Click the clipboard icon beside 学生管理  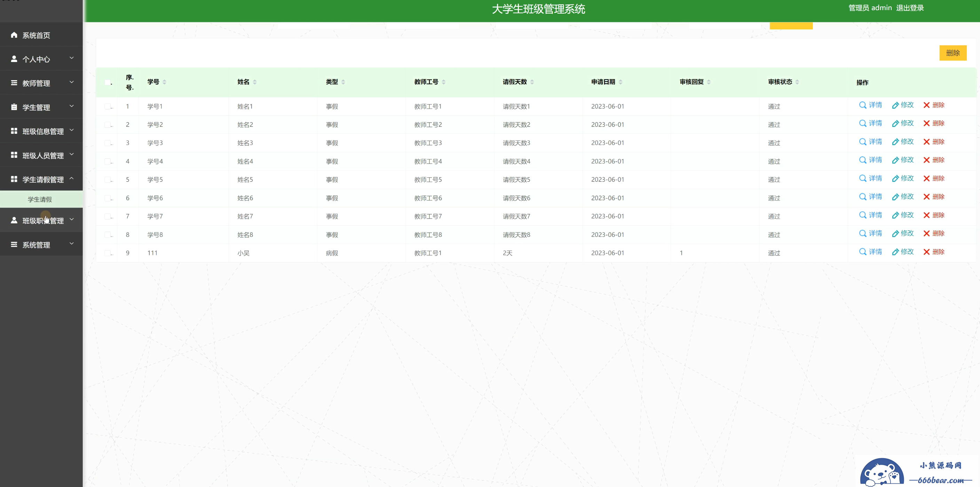coord(14,107)
